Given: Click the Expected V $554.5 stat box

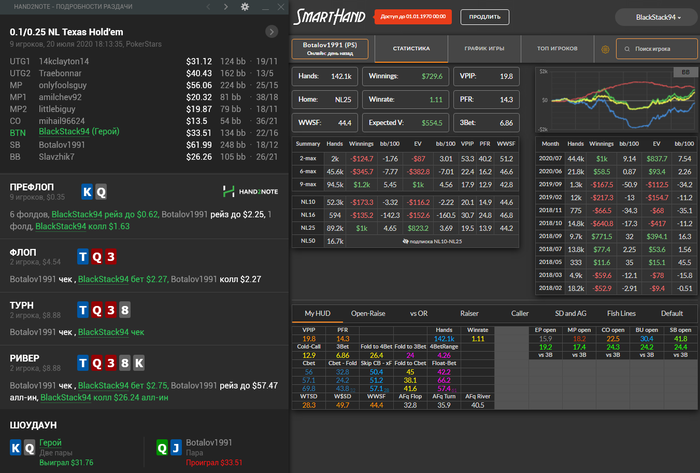Looking at the screenshot, I should [x=405, y=123].
